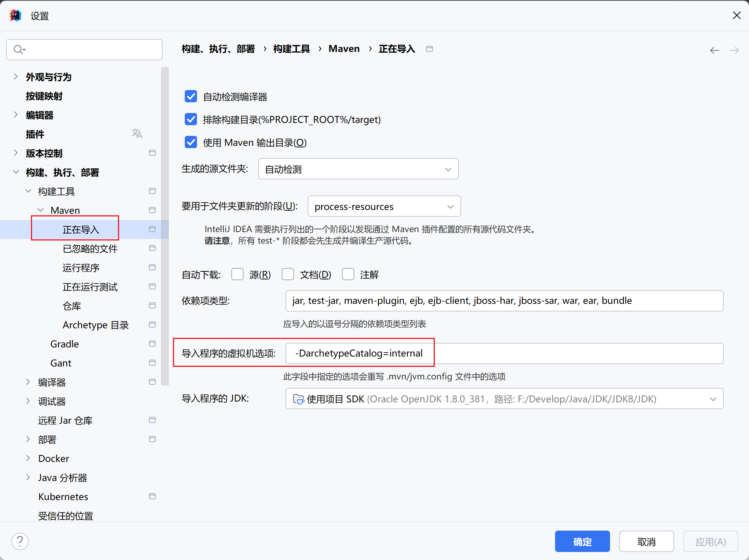Click the project icon beside 版本控制
Image resolution: width=749 pixels, height=560 pixels.
click(152, 153)
